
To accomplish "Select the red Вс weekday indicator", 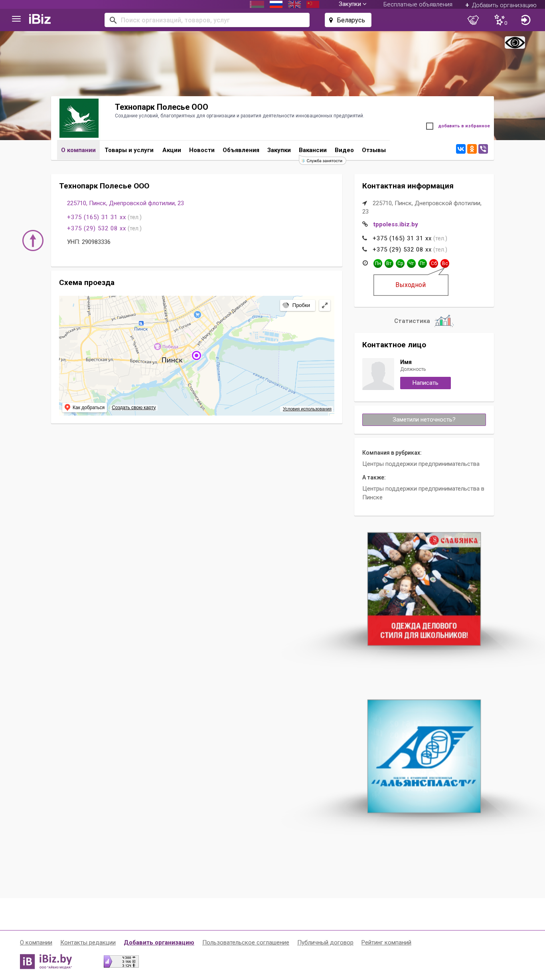I will 445,263.
